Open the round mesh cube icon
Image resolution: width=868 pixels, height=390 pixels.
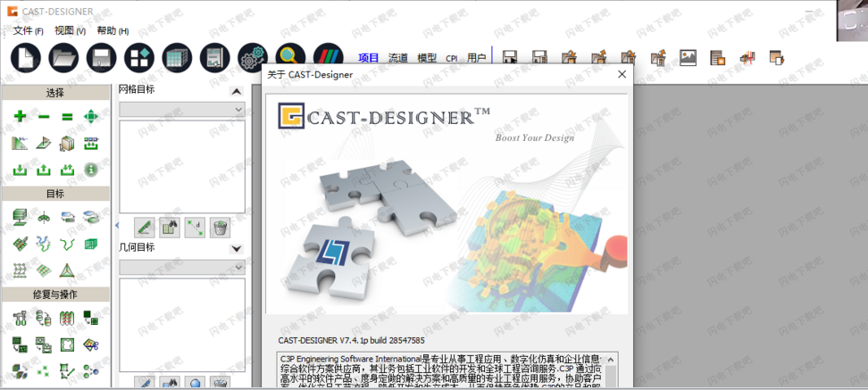click(x=177, y=57)
